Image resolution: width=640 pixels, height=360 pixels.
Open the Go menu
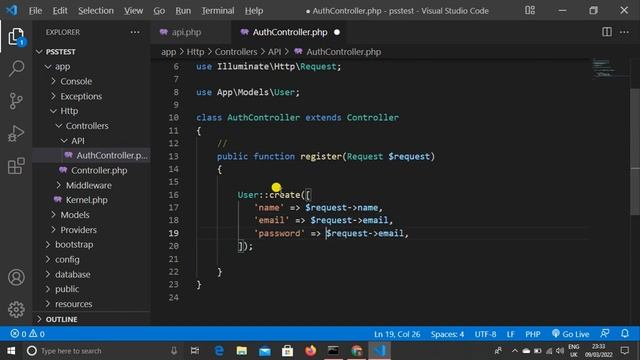click(159, 11)
